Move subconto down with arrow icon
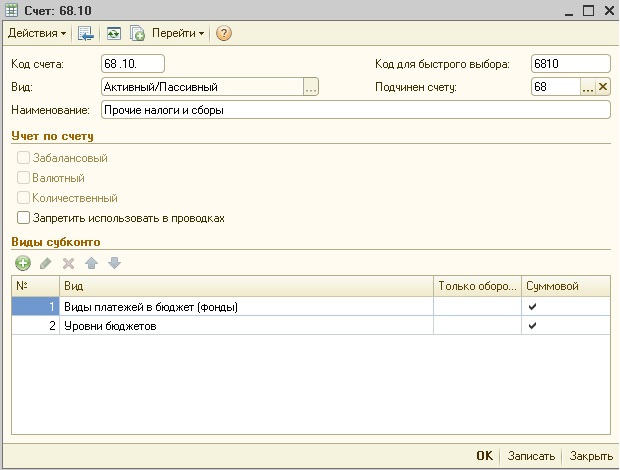 pyautogui.click(x=114, y=263)
